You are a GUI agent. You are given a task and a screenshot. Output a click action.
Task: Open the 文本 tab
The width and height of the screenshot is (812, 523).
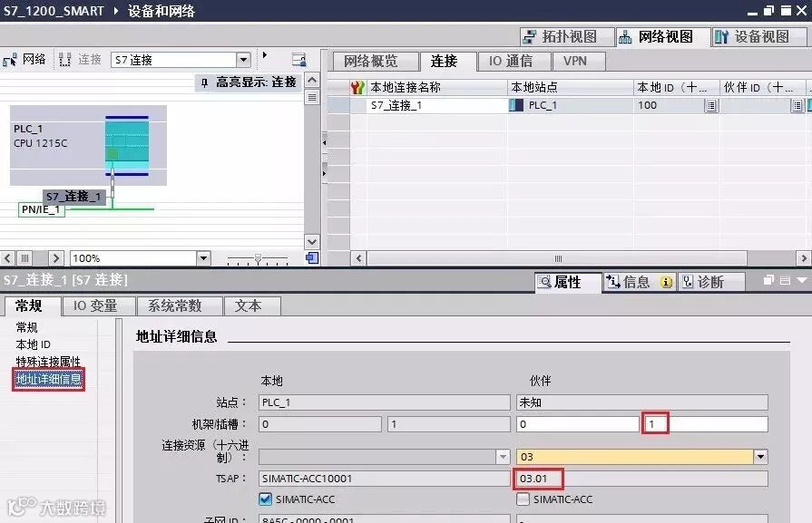tap(252, 305)
